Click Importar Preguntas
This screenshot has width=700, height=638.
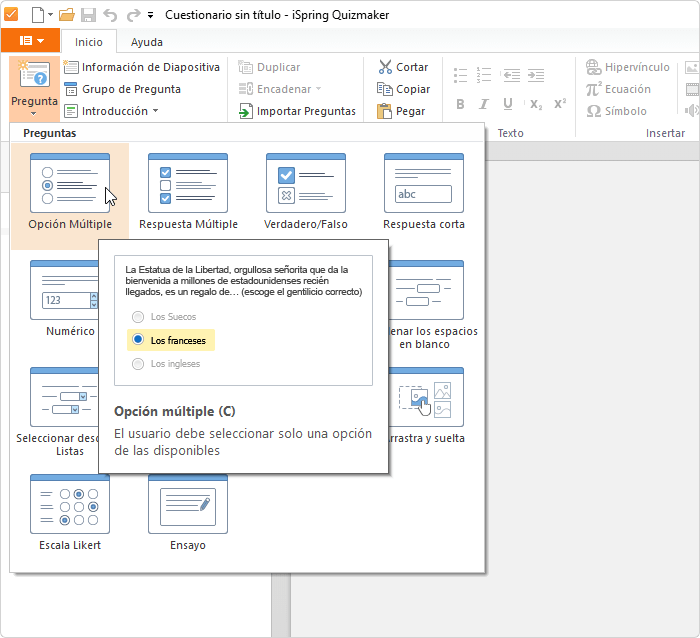tap(297, 111)
